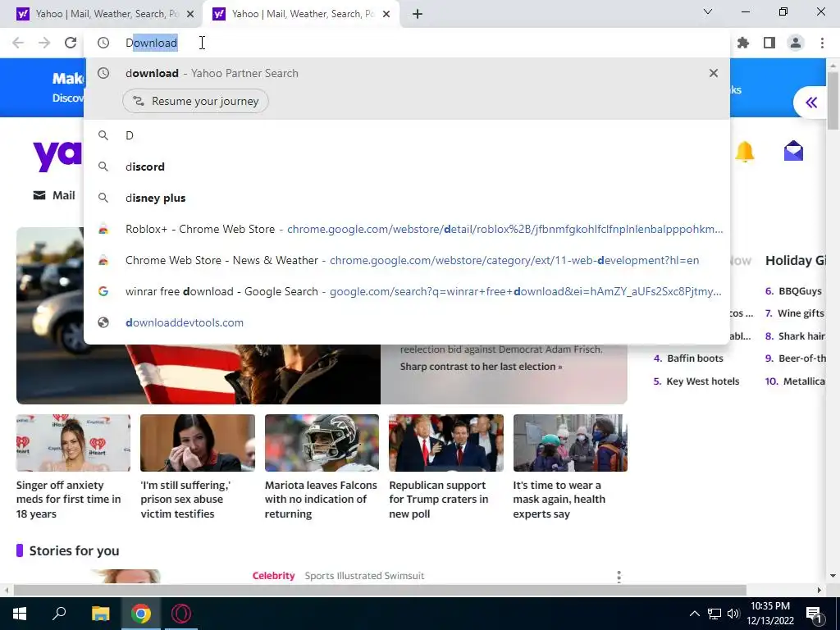Pick the disney plus suggestion
Screen dimensions: 840x630
[x=407, y=198]
